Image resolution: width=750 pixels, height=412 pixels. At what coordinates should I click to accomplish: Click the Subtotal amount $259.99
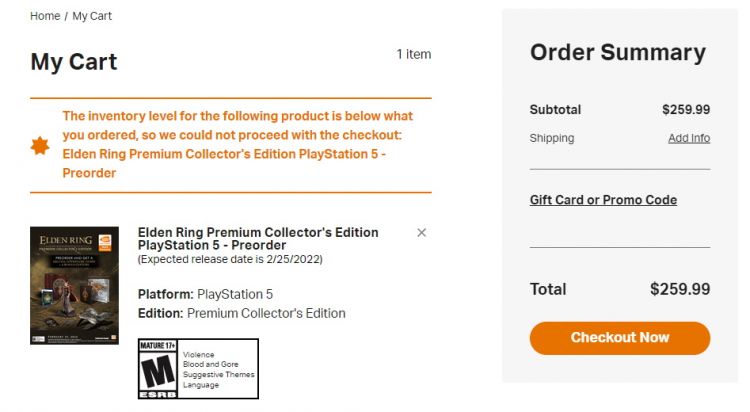685,110
